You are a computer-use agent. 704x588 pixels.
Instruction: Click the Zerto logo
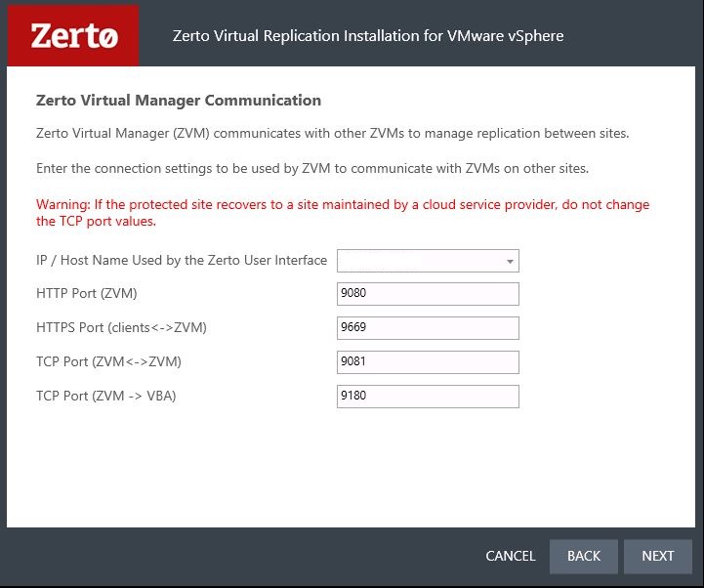73,35
